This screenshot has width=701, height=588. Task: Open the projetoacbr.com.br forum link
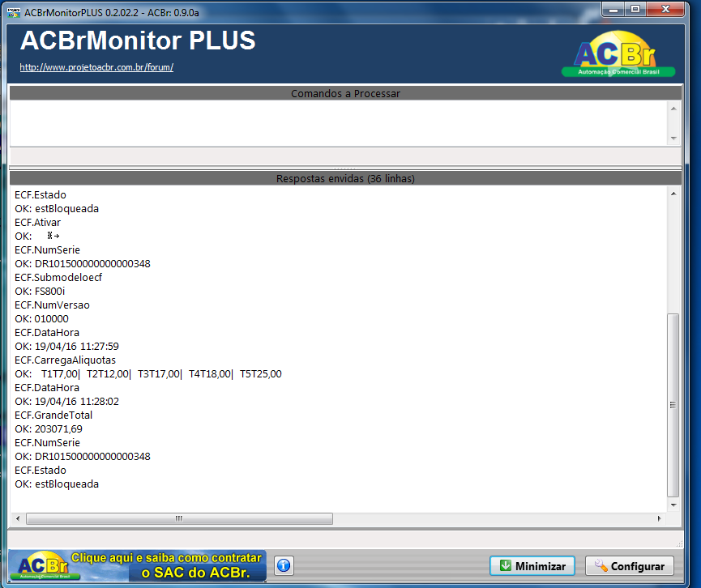tap(96, 67)
